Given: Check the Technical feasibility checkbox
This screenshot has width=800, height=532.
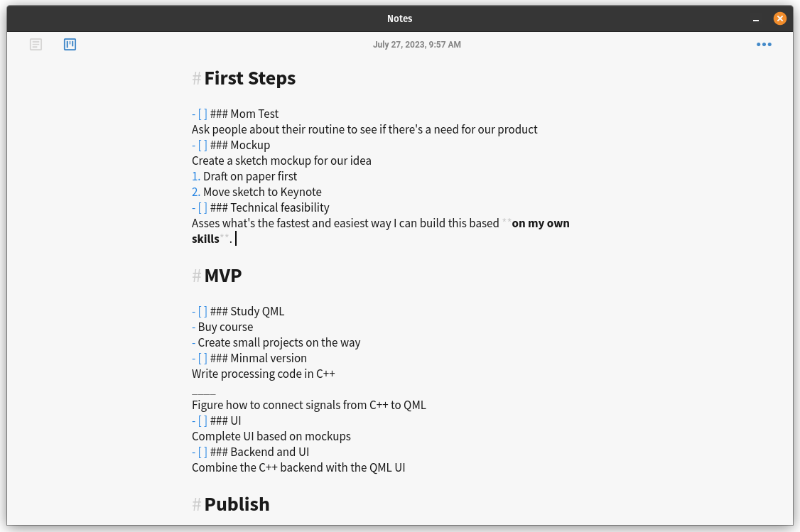Looking at the screenshot, I should tap(201, 207).
